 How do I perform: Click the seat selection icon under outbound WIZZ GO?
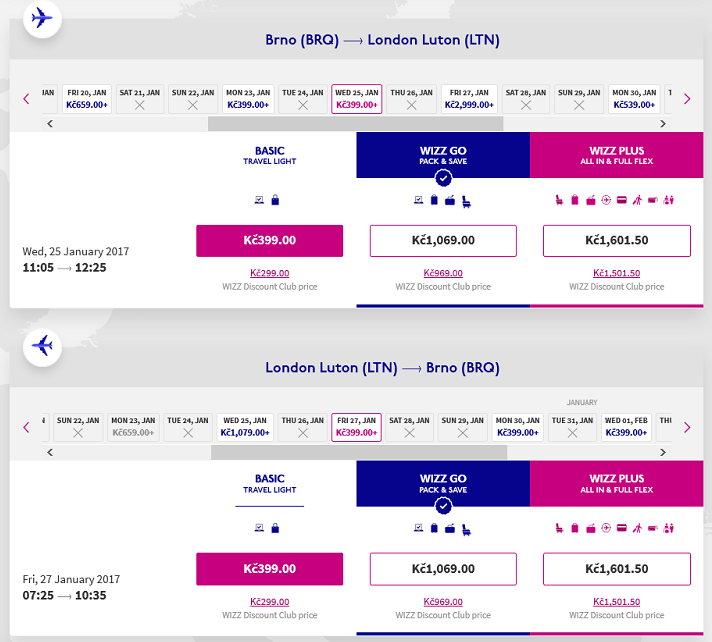click(x=467, y=200)
